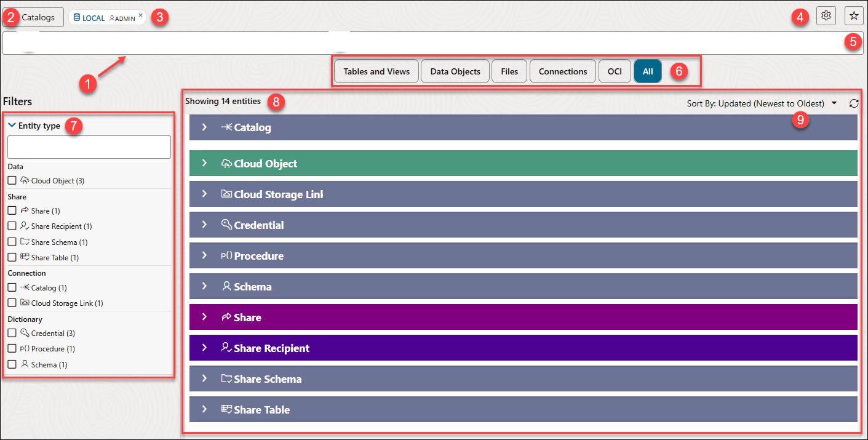868x440 pixels.
Task: Expand the Share group
Action: pyautogui.click(x=205, y=317)
